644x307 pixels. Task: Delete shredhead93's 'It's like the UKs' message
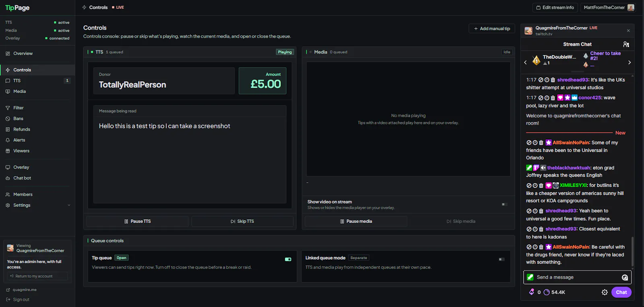pyautogui.click(x=553, y=80)
